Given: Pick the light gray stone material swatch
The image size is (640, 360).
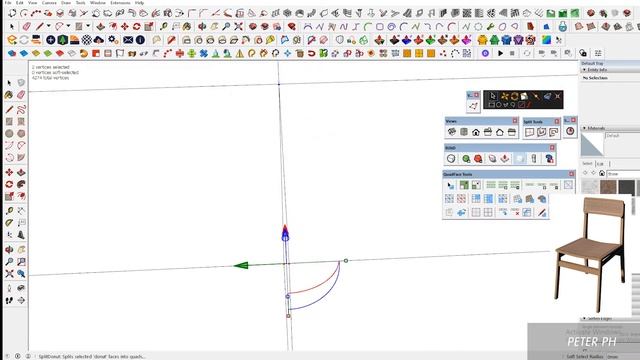Looking at the screenshot, I should (590, 187).
